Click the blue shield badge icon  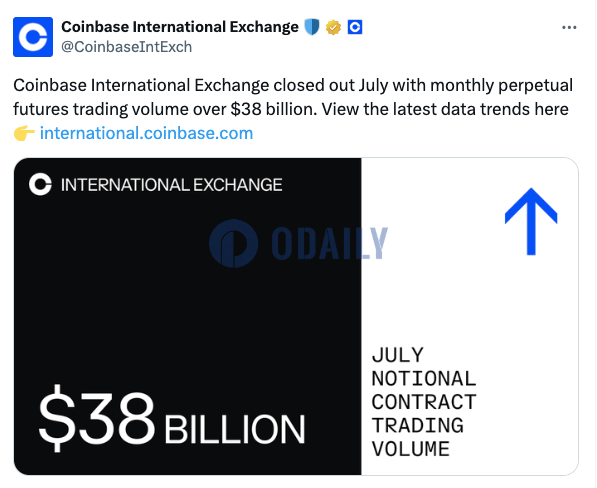312,27
